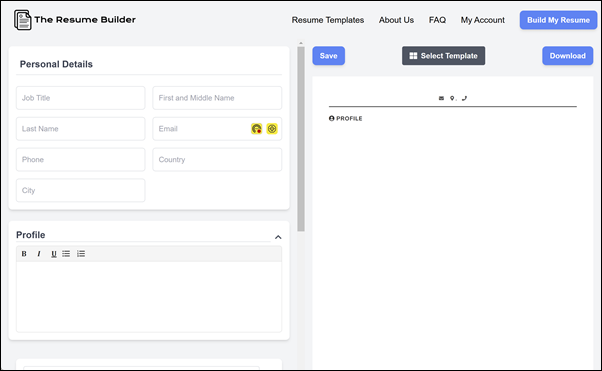Toggle bold formatting in Profile editor
Screen dimensions: 602x371
(24, 254)
